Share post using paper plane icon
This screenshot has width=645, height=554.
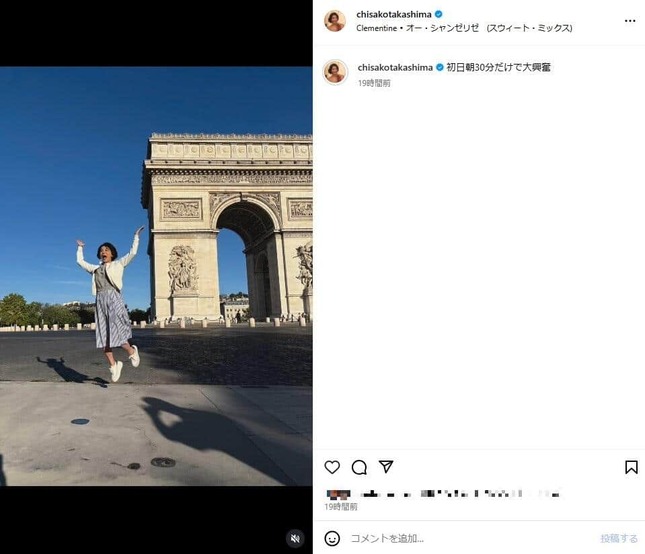pyautogui.click(x=386, y=466)
